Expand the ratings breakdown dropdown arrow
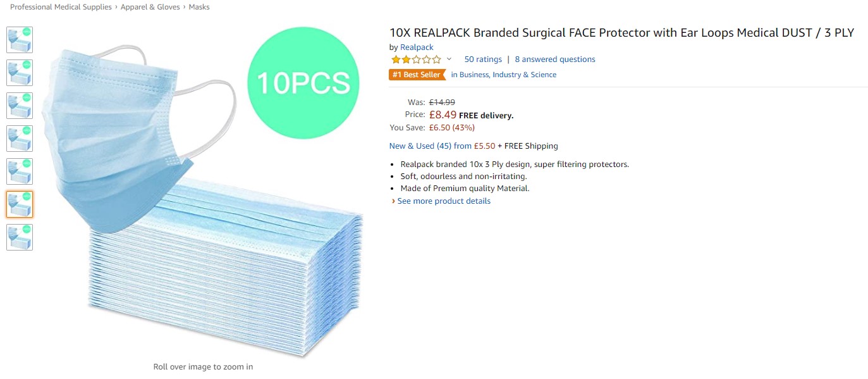The image size is (868, 379). click(449, 59)
